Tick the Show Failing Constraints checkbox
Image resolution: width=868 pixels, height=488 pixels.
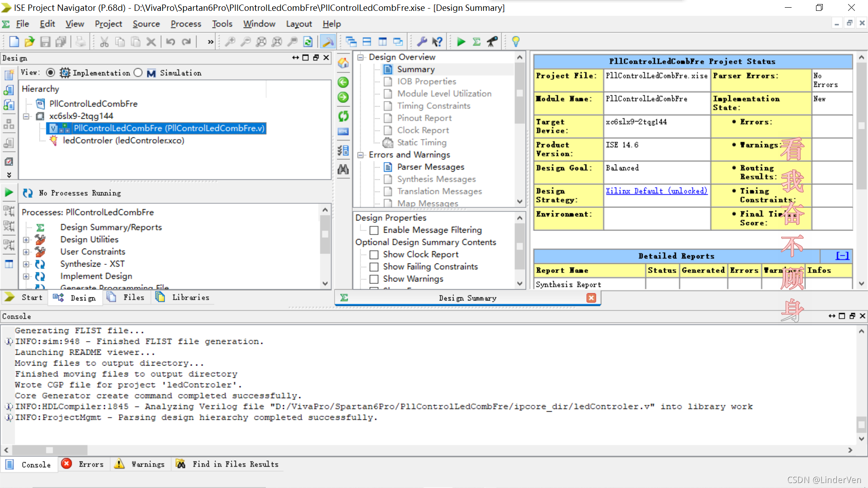click(x=374, y=267)
